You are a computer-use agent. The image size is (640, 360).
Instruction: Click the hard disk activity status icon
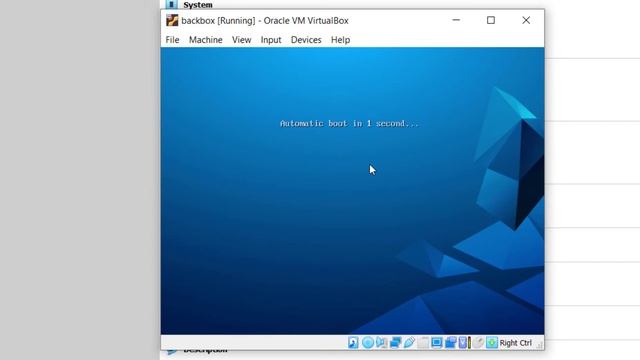[353, 342]
